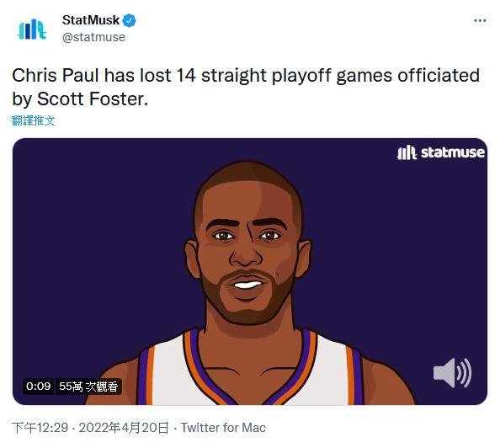Viewport: 500px width, 448px height.
Task: Play the Chris Paul cartoon video
Action: [250, 271]
